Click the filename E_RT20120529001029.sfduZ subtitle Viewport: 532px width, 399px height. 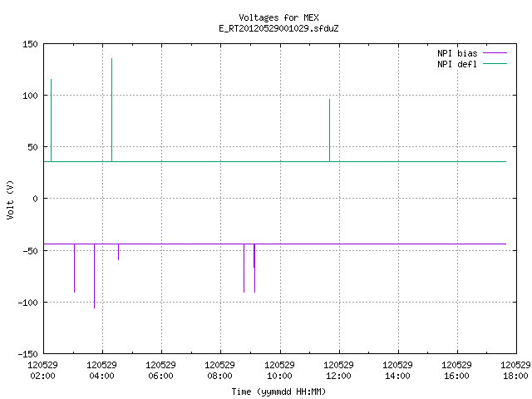pos(278,28)
